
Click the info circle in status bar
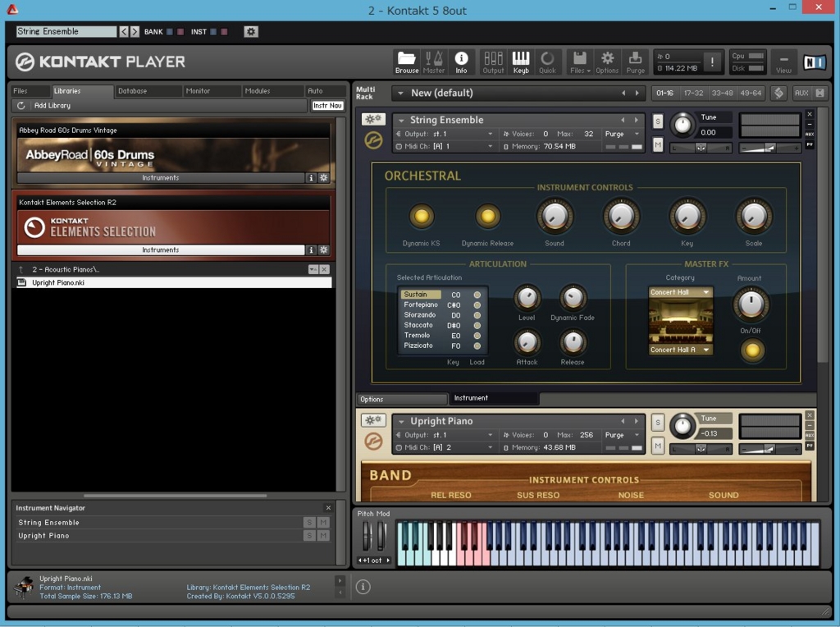[x=363, y=587]
